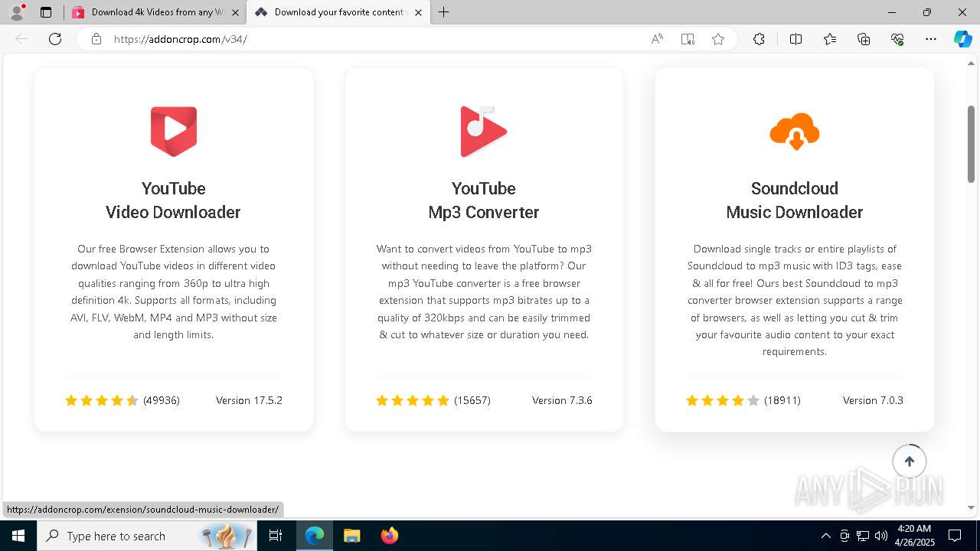The width and height of the screenshot is (980, 551).
Task: Open File Explorer from the taskbar
Action: [351, 536]
